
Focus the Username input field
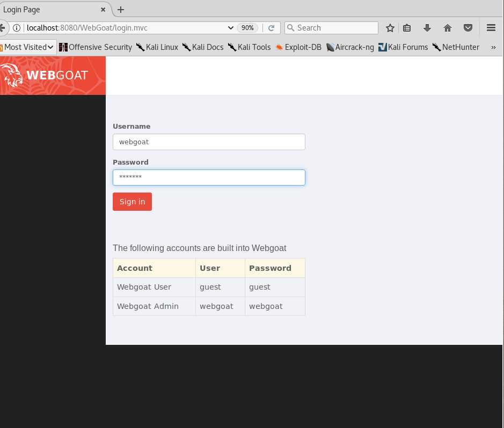tap(209, 142)
